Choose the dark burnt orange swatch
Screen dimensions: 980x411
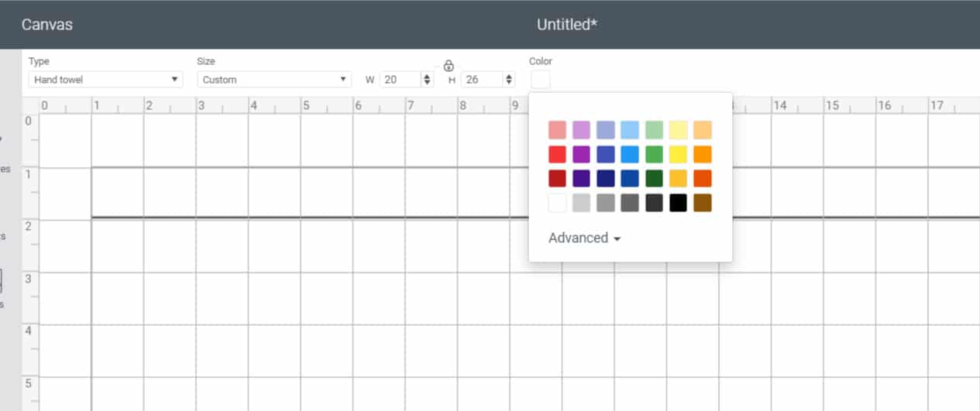(703, 179)
